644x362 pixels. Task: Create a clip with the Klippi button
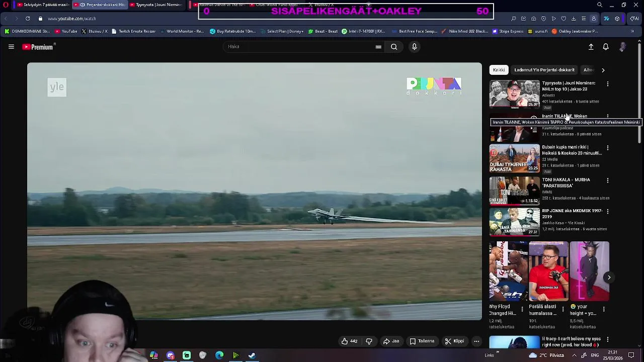(454, 341)
